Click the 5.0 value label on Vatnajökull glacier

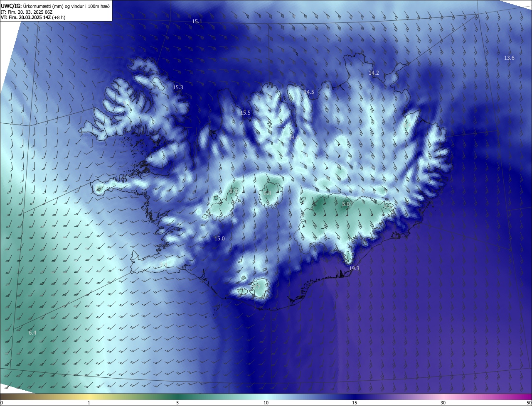346,204
